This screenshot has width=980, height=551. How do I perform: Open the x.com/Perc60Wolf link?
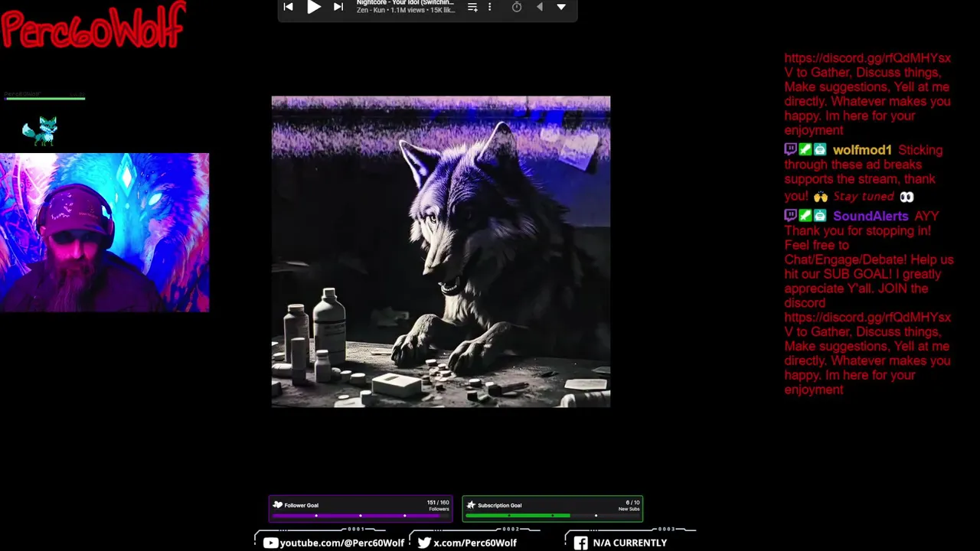point(475,543)
